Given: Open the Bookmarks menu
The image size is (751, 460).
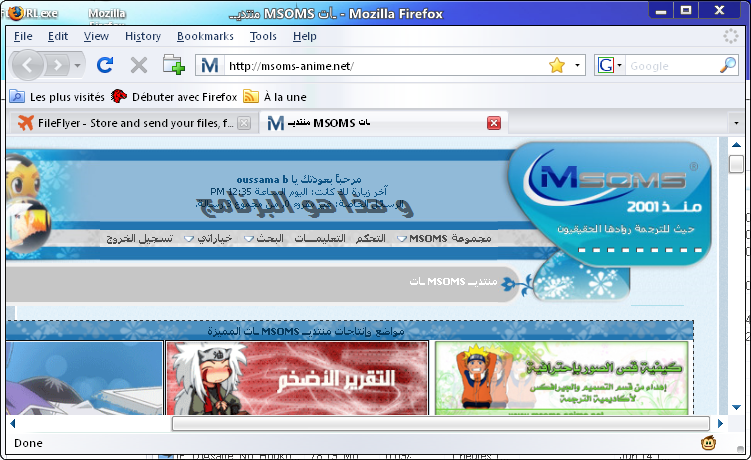Looking at the screenshot, I should coord(204,36).
